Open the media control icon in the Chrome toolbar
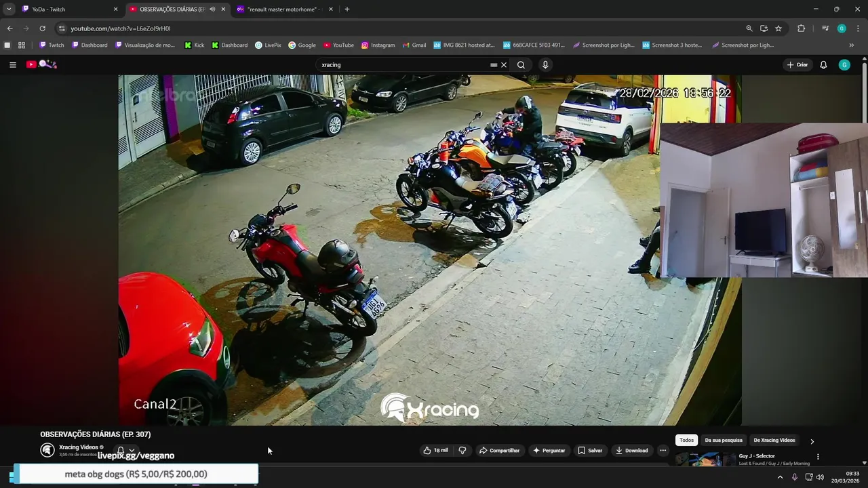The image size is (868, 488). coord(825,28)
